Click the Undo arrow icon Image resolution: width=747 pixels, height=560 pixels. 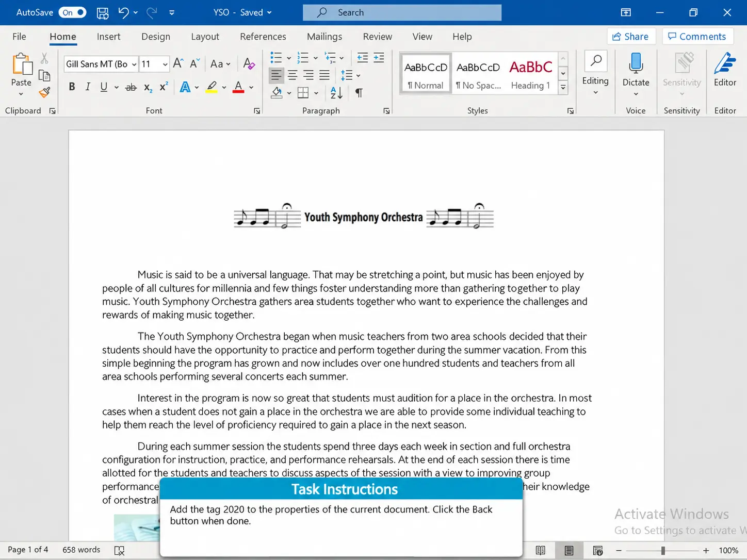click(123, 12)
